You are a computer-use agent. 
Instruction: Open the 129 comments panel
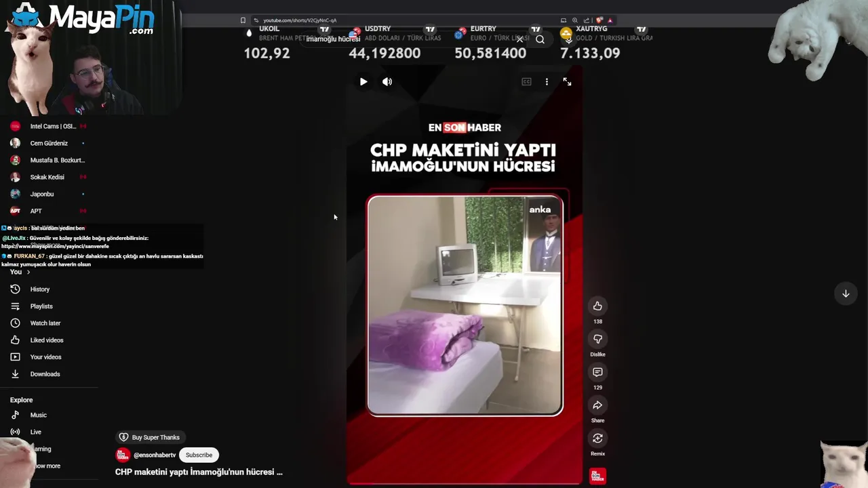597,372
